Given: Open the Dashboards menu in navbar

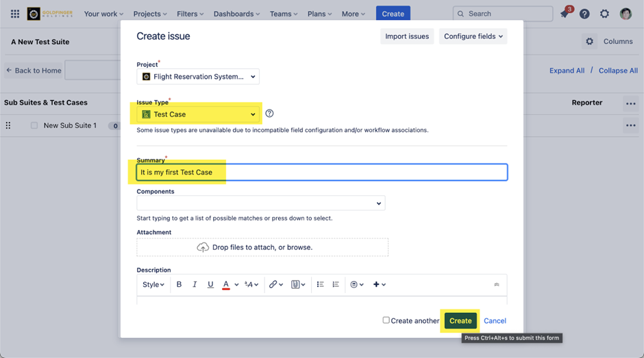Looking at the screenshot, I should [x=237, y=14].
